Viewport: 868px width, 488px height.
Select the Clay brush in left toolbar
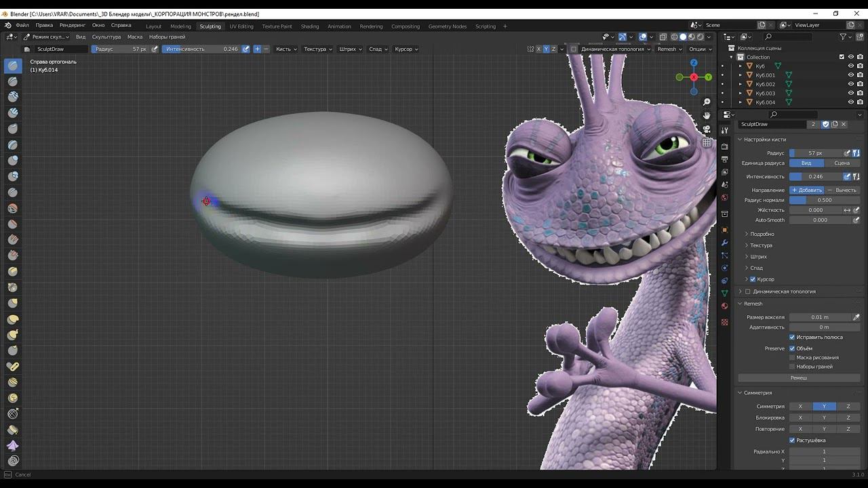click(x=13, y=97)
